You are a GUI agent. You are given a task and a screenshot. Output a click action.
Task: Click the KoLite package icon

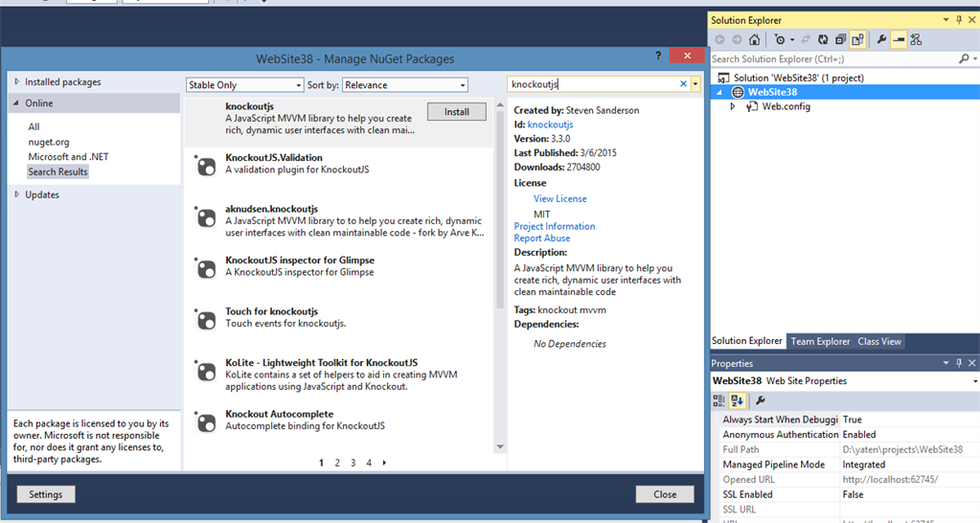coord(206,371)
